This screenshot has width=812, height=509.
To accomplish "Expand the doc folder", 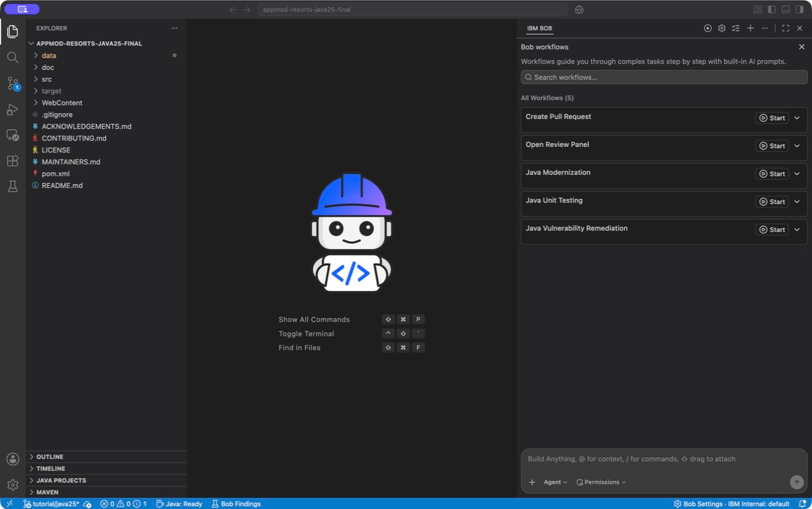I will (x=106, y=68).
